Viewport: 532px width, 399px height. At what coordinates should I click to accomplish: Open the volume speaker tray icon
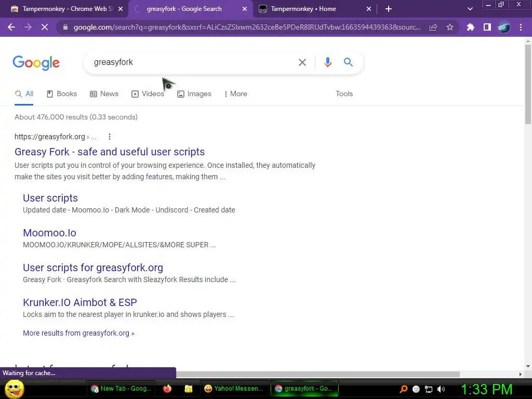click(441, 389)
